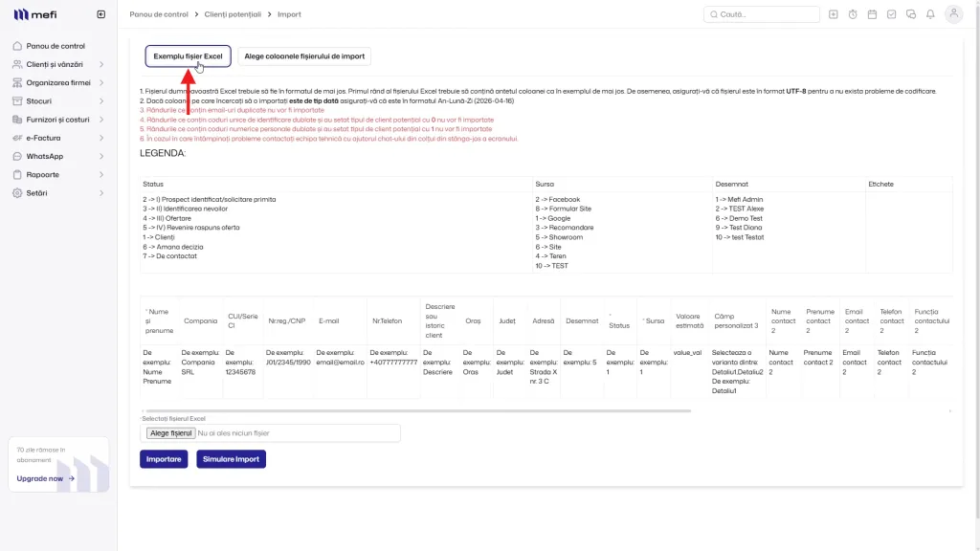
Task: Download Exemplu fișier Excel
Action: [x=189, y=56]
